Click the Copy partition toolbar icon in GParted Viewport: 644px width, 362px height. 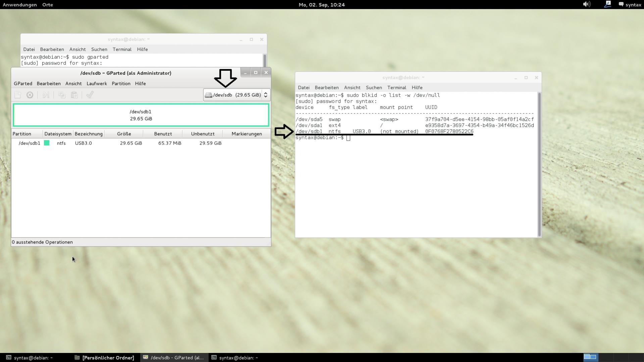click(62, 95)
